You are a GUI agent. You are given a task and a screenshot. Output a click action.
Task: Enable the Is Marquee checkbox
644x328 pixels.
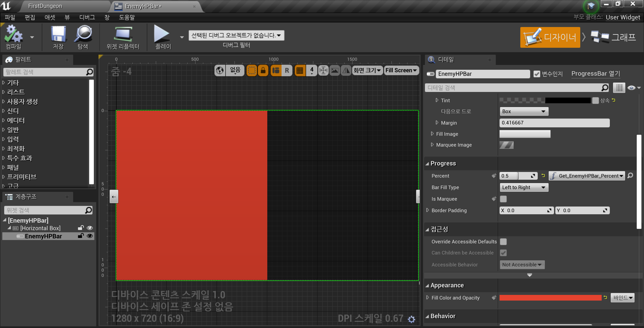(503, 199)
